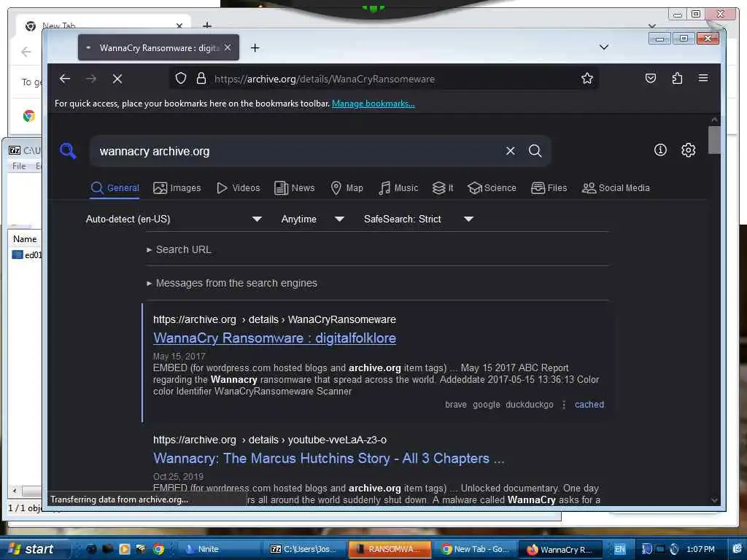Open Firefox hamburger application menu
The image size is (747, 560).
point(703,78)
